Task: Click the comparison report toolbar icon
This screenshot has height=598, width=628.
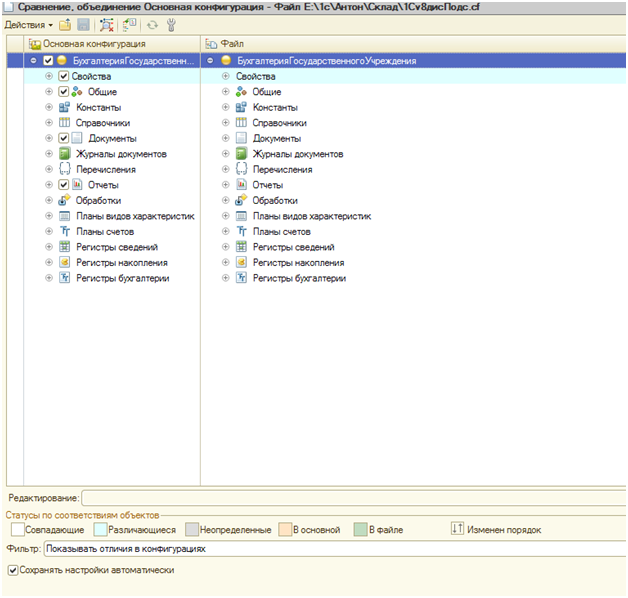Action: tap(129, 25)
